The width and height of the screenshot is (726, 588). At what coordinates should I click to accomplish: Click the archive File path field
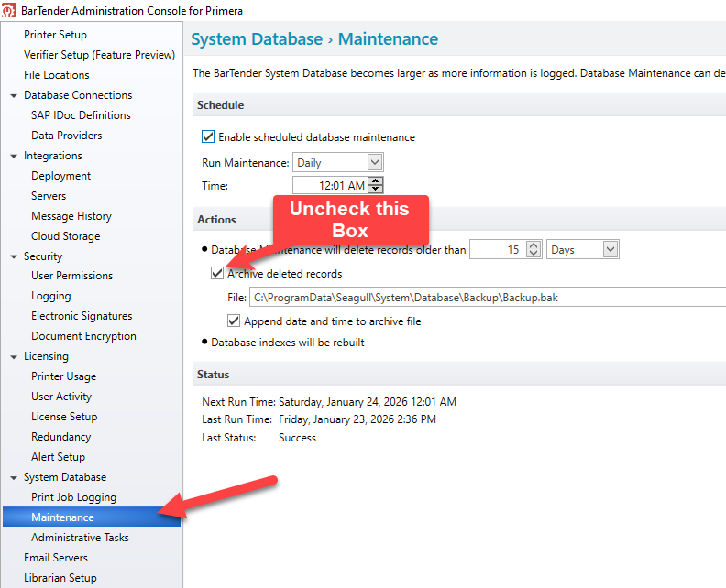(486, 298)
